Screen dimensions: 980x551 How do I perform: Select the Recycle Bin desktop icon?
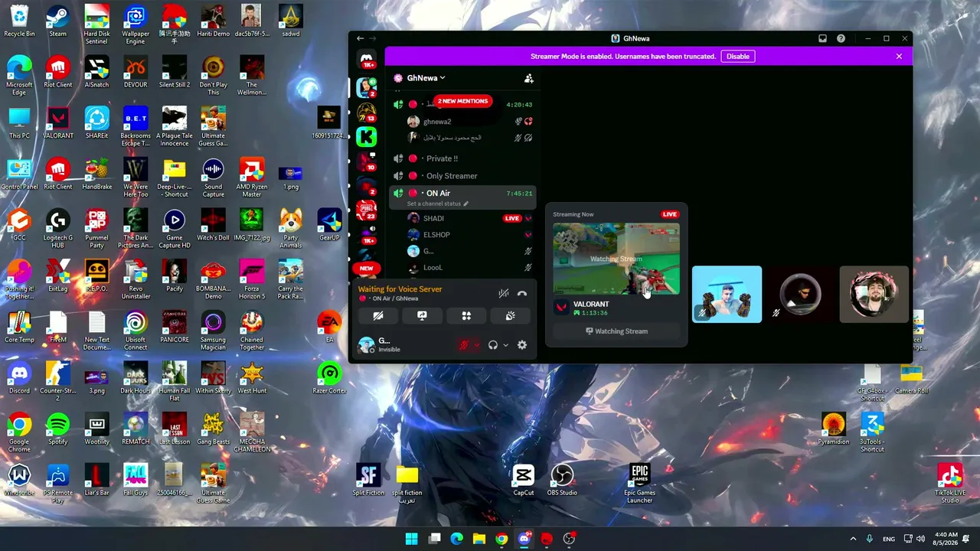click(19, 21)
